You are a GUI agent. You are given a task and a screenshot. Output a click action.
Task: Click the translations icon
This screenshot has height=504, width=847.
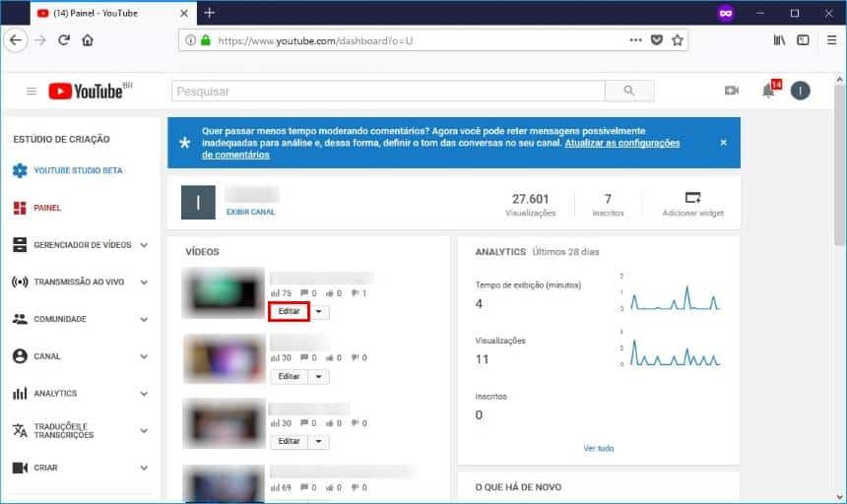point(20,430)
